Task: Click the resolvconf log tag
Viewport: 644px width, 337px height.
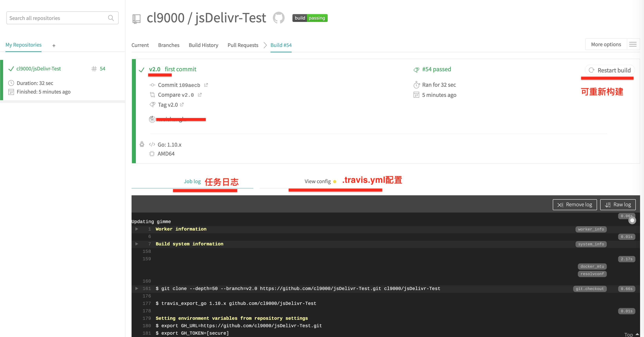Action: tap(592, 274)
